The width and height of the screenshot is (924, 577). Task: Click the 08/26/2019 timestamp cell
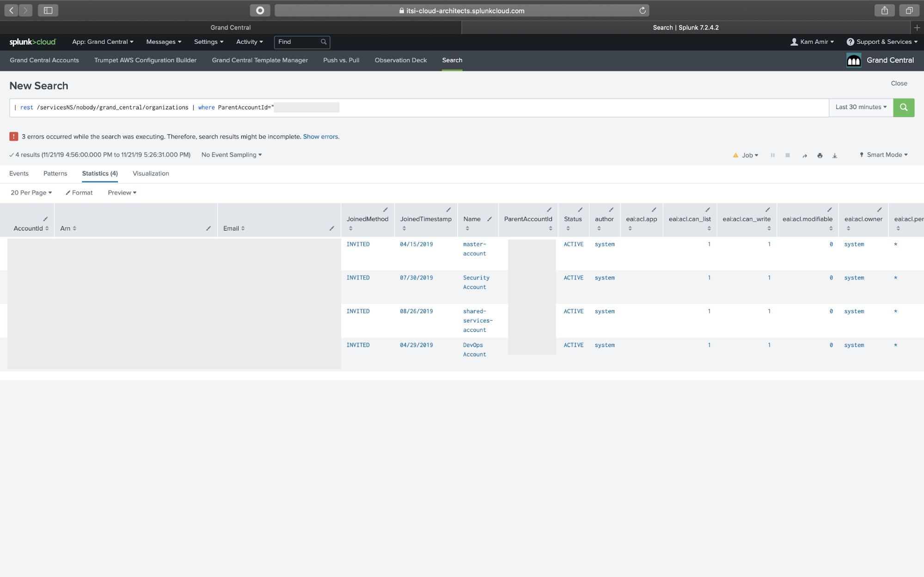tap(416, 311)
